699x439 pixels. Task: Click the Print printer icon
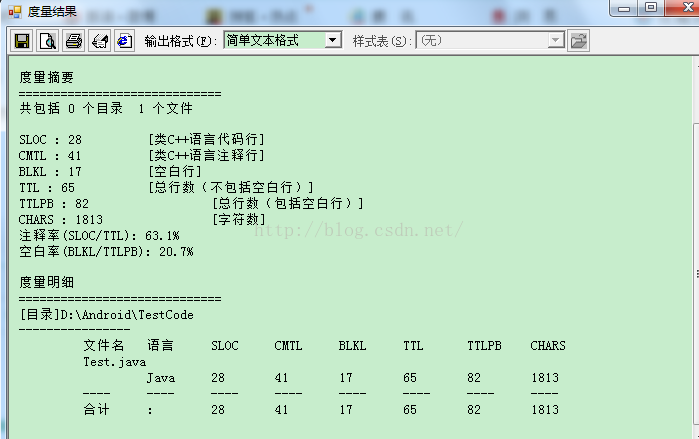click(73, 41)
